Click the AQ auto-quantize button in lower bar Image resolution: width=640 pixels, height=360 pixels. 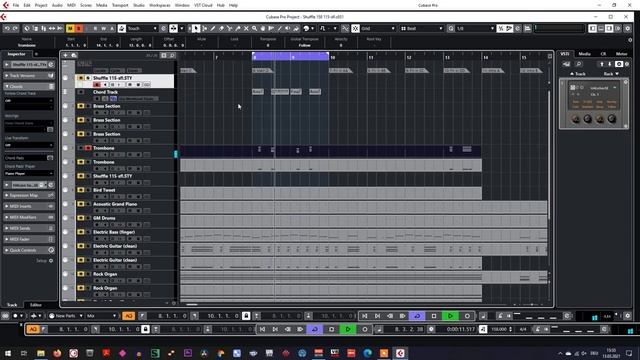tap(33, 329)
